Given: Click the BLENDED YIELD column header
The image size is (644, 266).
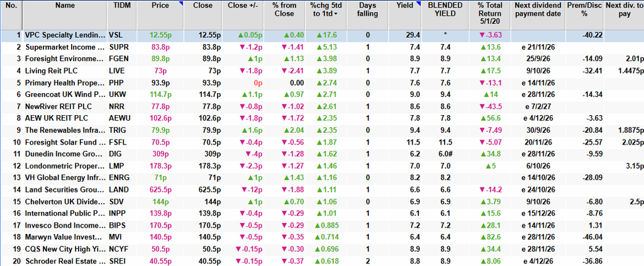Looking at the screenshot, I should [445, 9].
